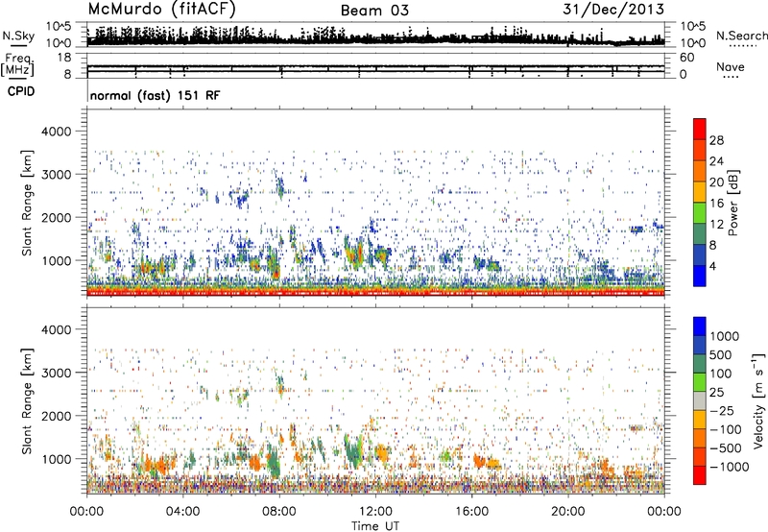Click the text normal (fast) 151 RF

coord(155,95)
